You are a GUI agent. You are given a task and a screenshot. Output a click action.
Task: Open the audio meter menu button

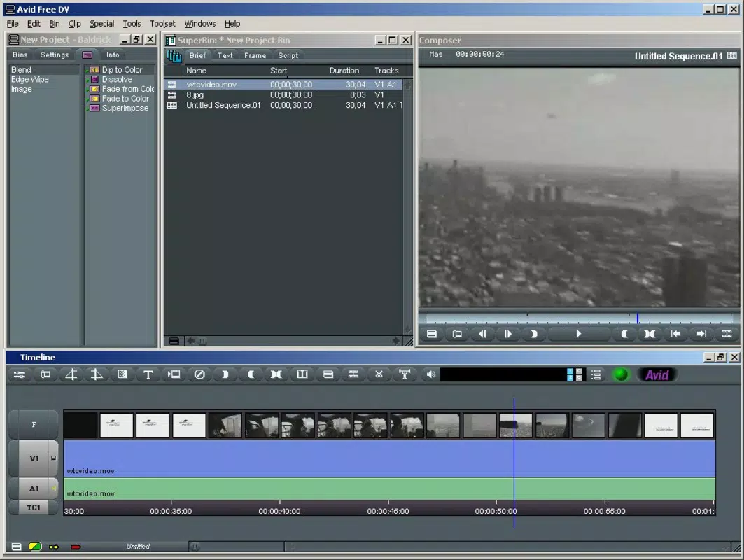click(x=596, y=375)
